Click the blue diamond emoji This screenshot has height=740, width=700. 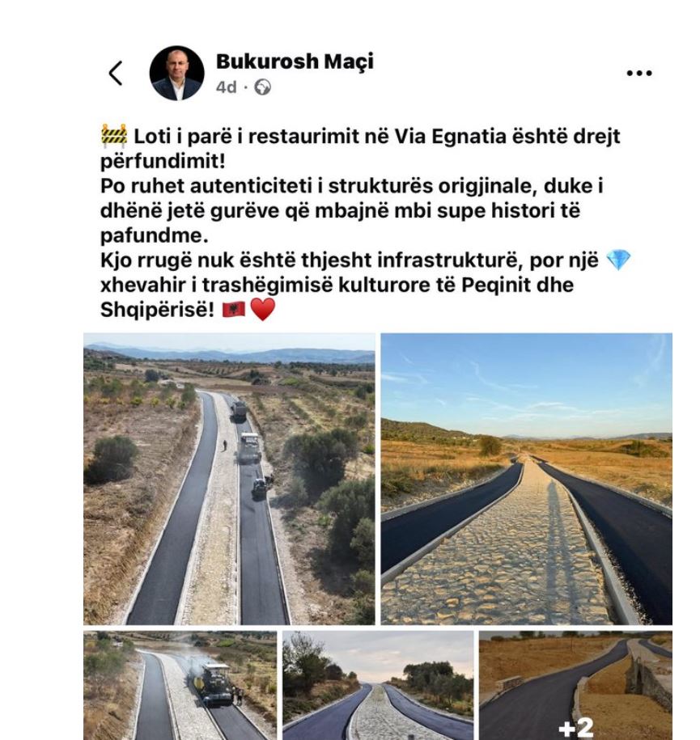coord(617,260)
